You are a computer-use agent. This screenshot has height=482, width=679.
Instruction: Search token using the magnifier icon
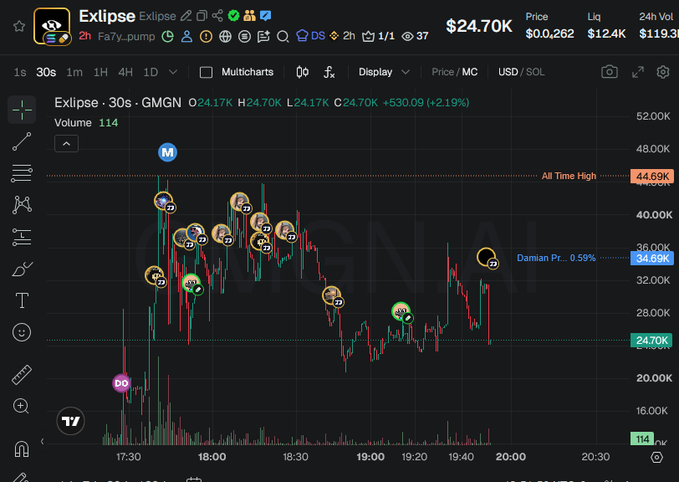click(283, 36)
